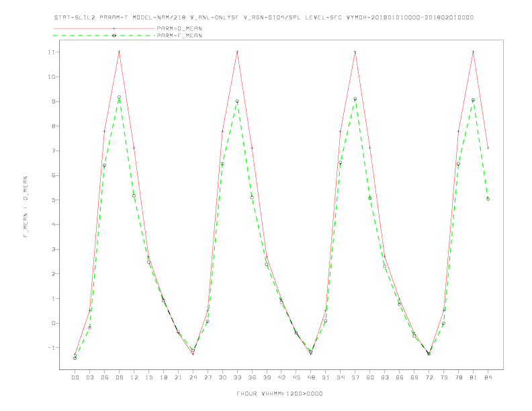This screenshot has height=411, width=532.
Task: Click y-axis tick label -1
Action: point(51,348)
